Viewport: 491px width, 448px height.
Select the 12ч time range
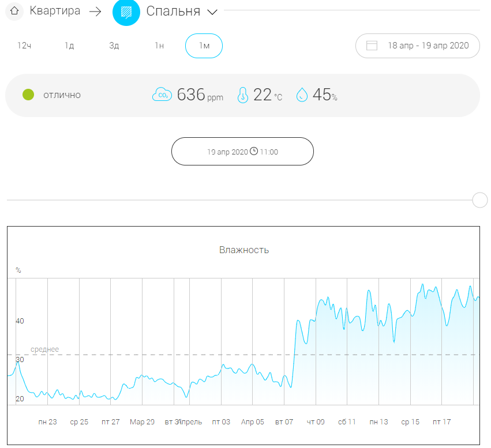(x=24, y=46)
